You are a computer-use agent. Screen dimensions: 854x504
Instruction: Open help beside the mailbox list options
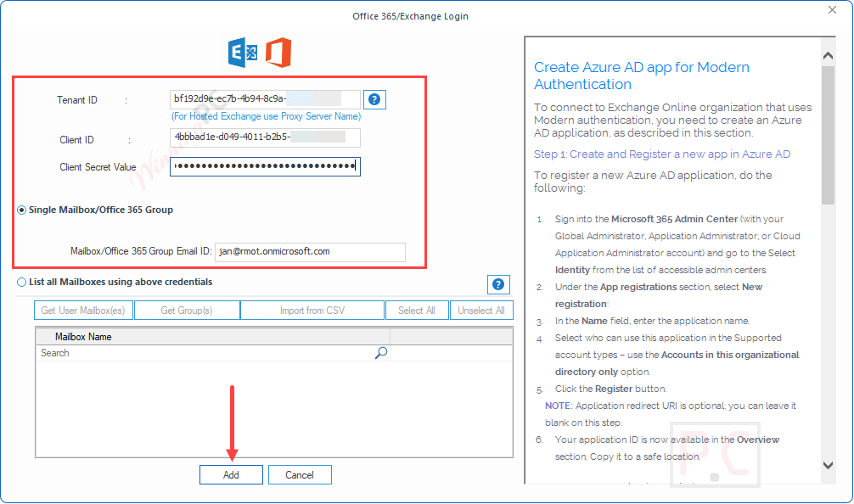tap(498, 284)
